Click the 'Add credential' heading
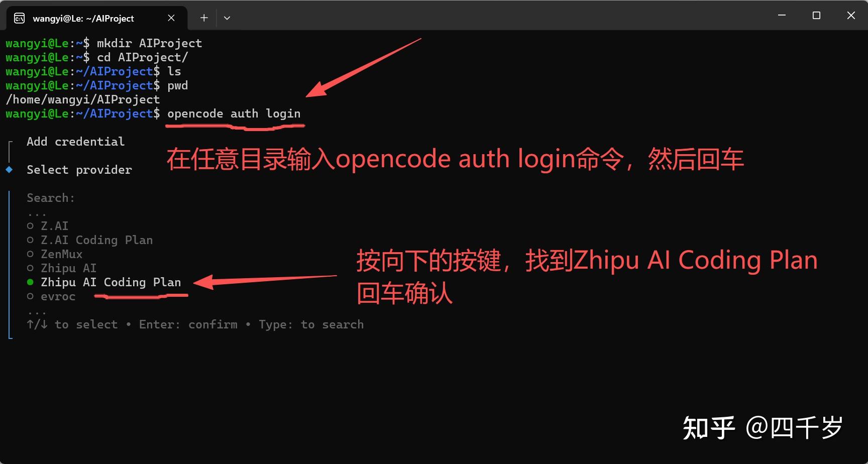Image resolution: width=868 pixels, height=464 pixels. [76, 142]
